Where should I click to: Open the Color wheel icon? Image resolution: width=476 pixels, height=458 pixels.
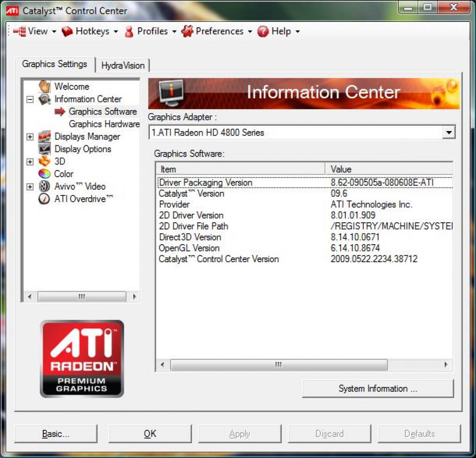click(x=44, y=174)
